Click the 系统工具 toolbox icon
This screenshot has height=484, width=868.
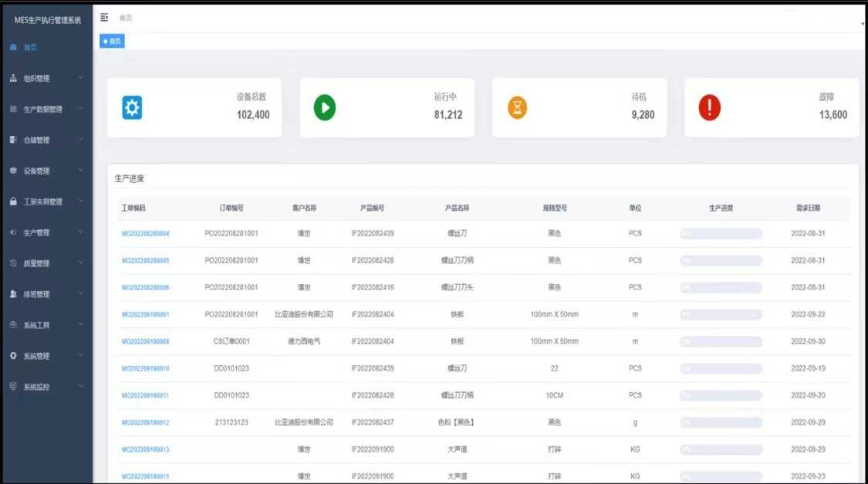tap(13, 325)
